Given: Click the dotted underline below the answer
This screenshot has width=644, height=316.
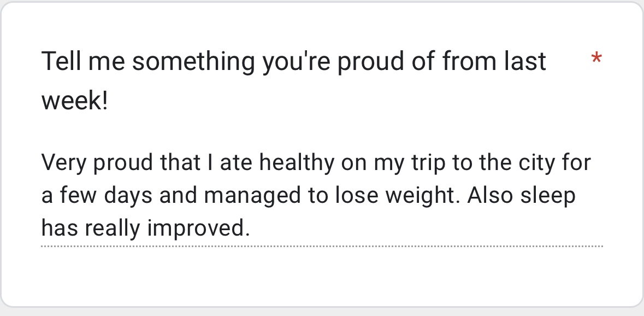Looking at the screenshot, I should [x=321, y=247].
